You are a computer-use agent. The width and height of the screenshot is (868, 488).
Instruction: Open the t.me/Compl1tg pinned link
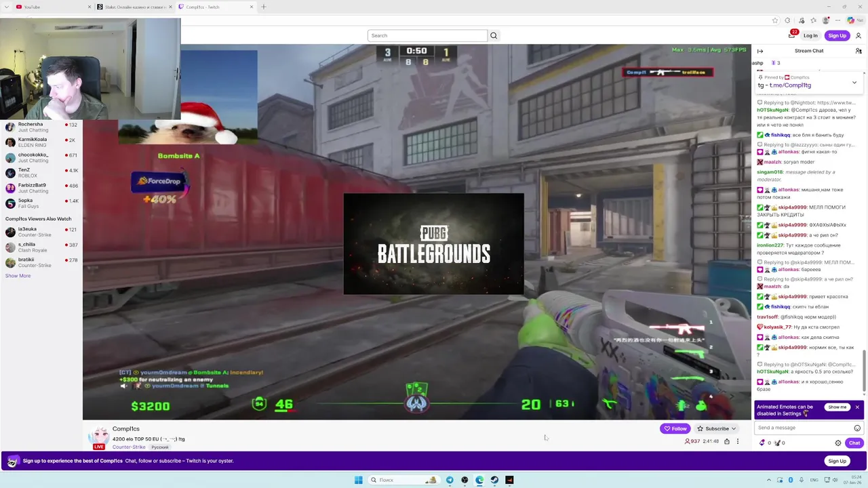pyautogui.click(x=790, y=85)
